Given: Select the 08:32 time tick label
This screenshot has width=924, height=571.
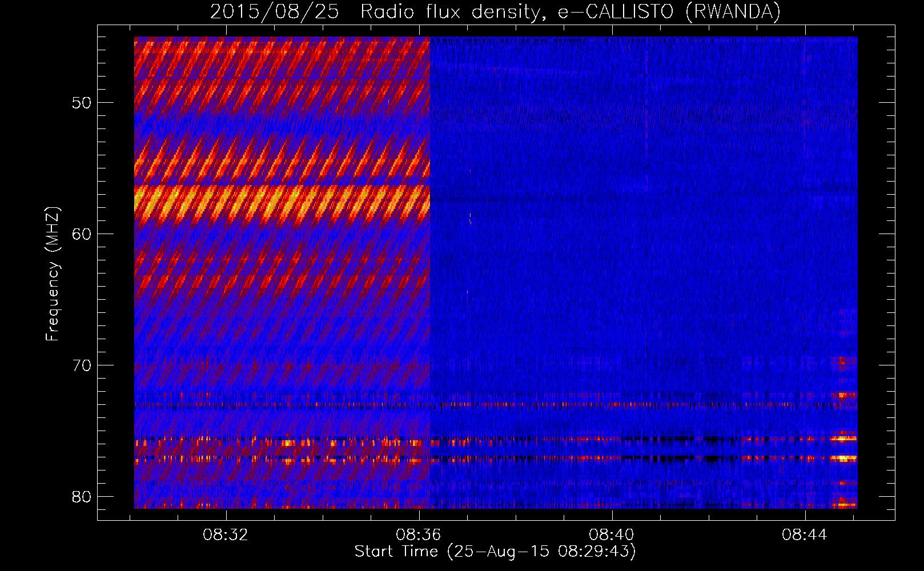Looking at the screenshot, I should point(226,535).
